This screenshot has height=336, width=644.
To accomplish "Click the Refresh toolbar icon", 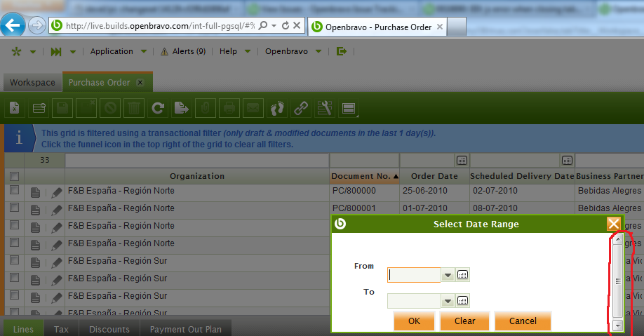I will tap(158, 109).
